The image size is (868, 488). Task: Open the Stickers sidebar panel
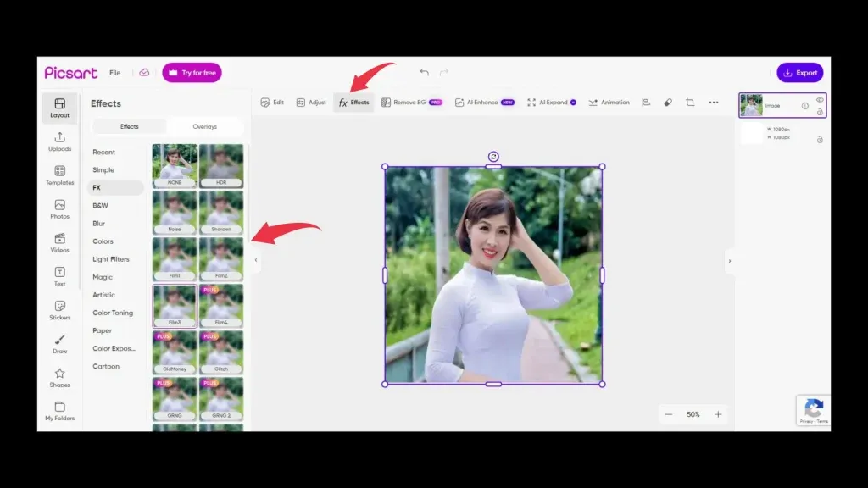[x=60, y=310]
